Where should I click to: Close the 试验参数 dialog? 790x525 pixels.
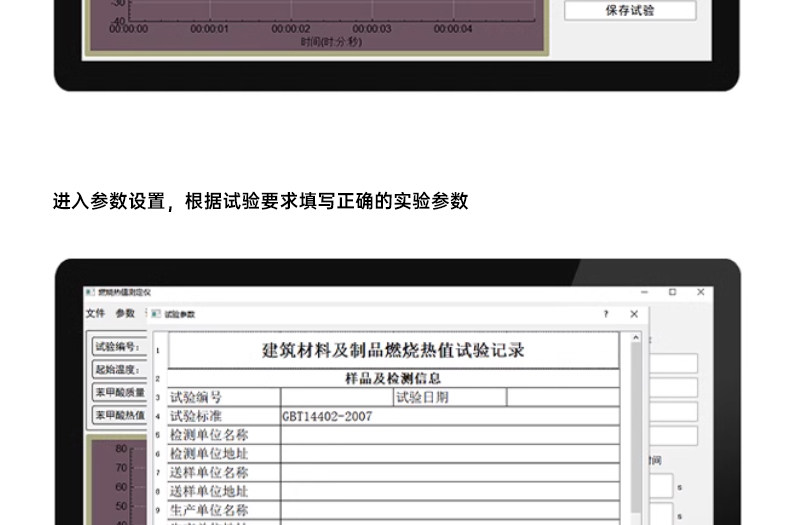coord(634,314)
